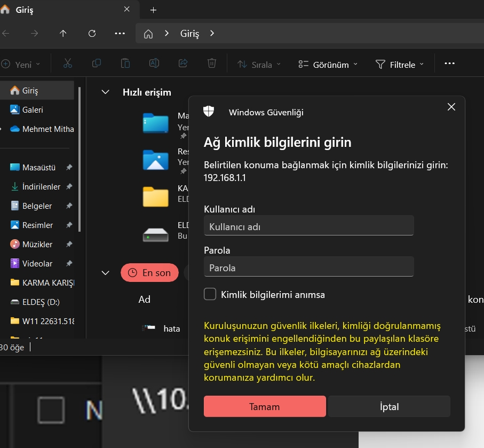
Task: Click the Home icon in address bar
Action: [148, 34]
